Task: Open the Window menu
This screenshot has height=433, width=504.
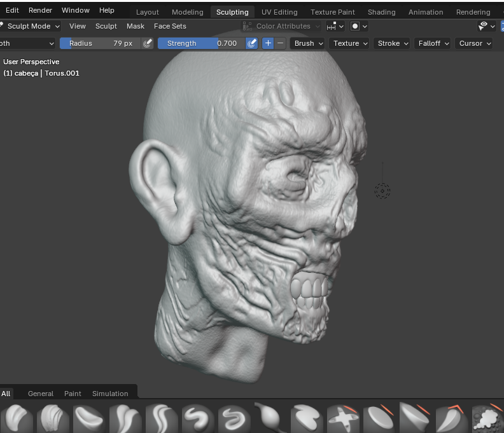Action: [76, 10]
